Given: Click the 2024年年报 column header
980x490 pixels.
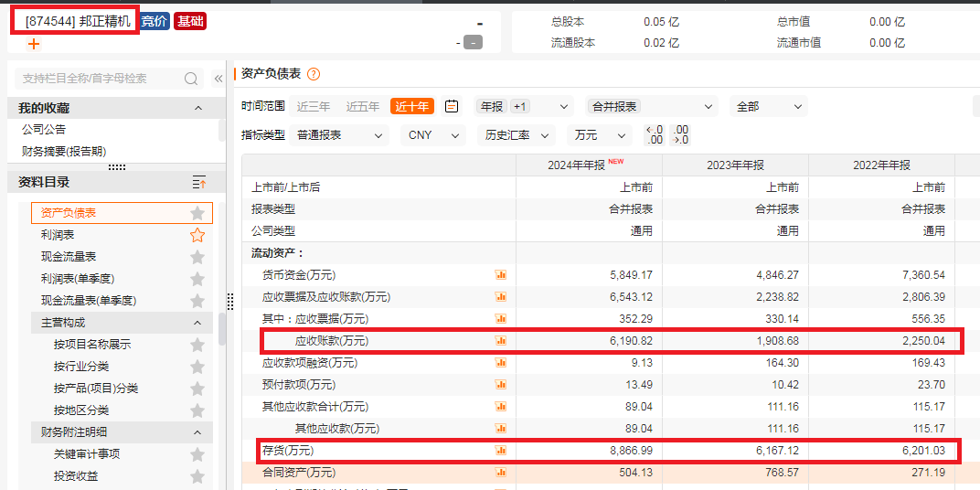Looking at the screenshot, I should tap(589, 165).
